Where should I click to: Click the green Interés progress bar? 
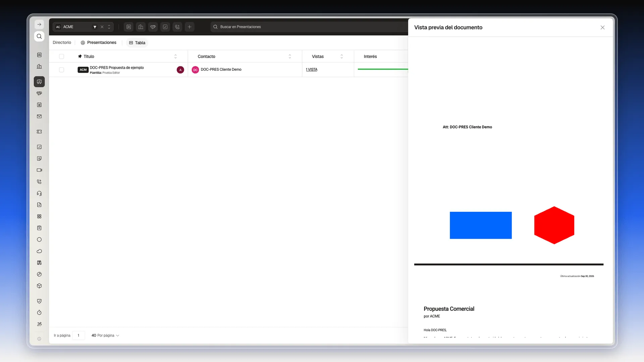[383, 69]
